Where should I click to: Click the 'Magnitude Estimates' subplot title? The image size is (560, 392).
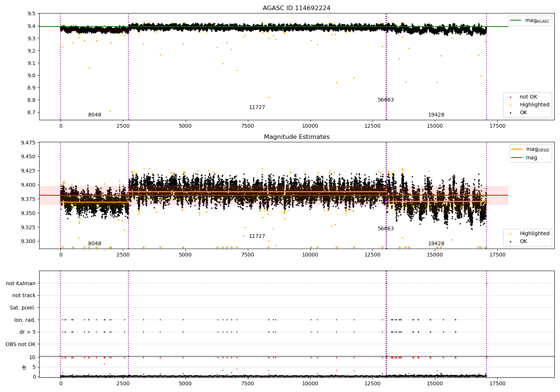(x=296, y=137)
